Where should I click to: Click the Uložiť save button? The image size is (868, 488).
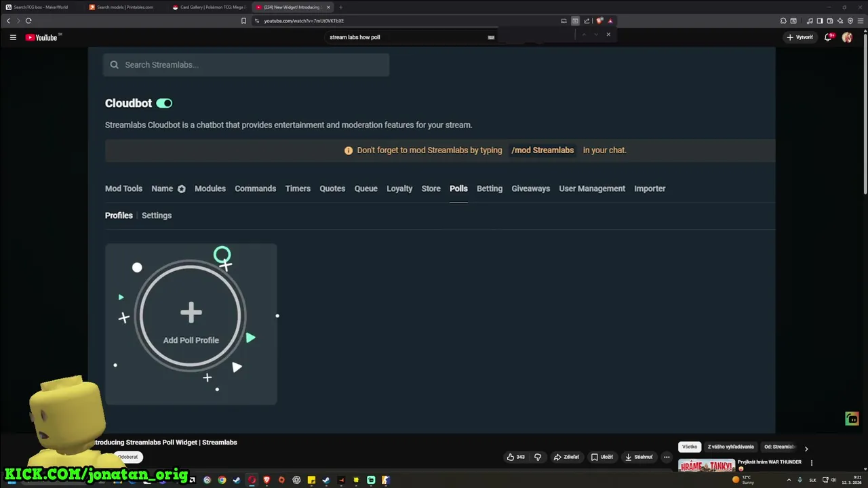tap(603, 457)
